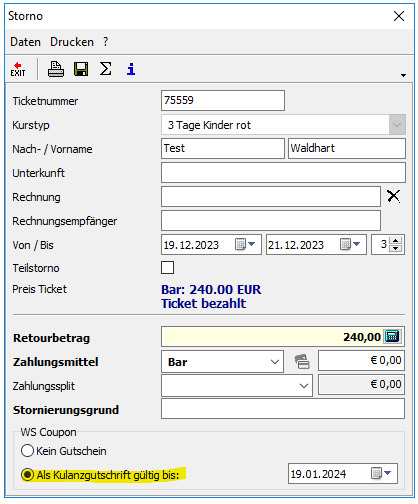Click the blue info icon
The height and width of the screenshot is (504, 418).
click(131, 69)
